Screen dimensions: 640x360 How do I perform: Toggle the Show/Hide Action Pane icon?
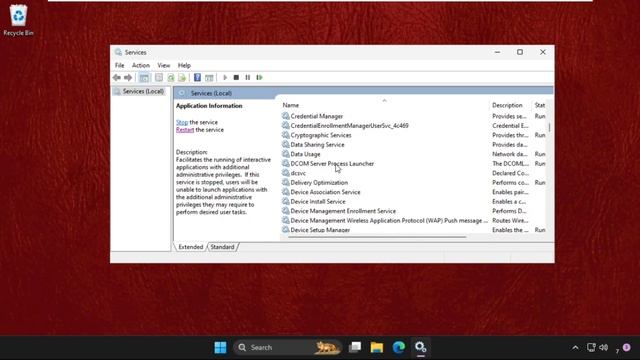[209, 78]
